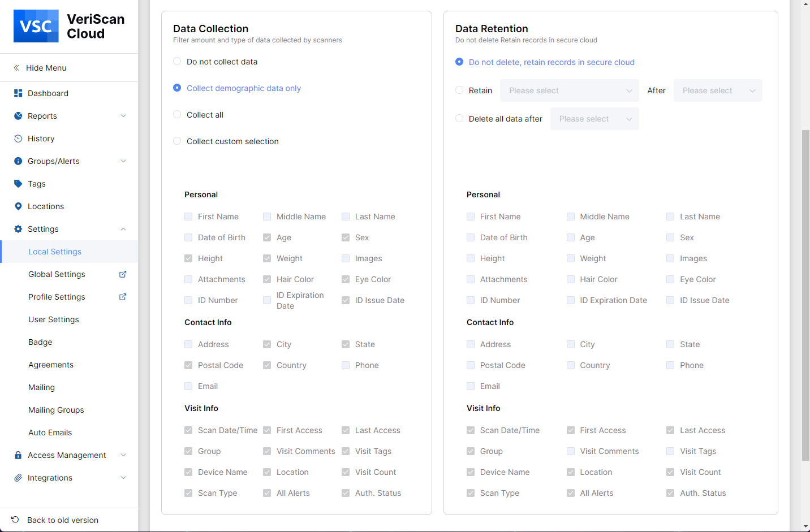Toggle Scan Date/Time checkbox in Data Collection
Image resolution: width=810 pixels, height=532 pixels.
coord(188,430)
